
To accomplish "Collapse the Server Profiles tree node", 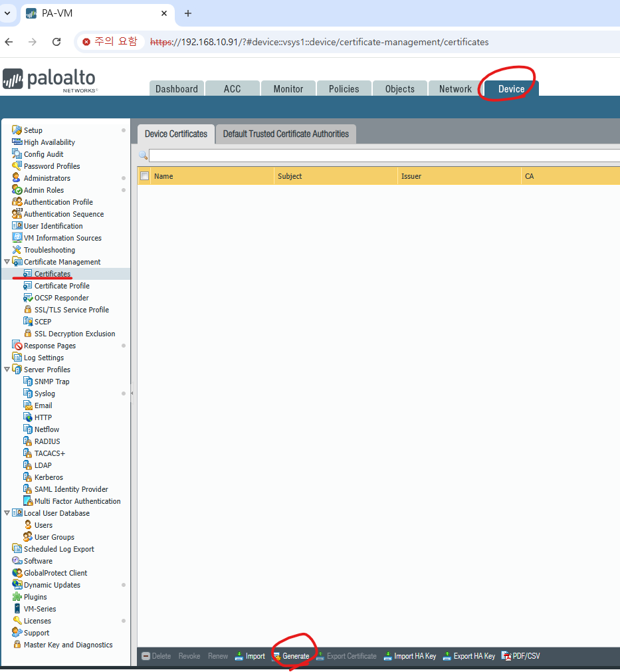I will 7,369.
